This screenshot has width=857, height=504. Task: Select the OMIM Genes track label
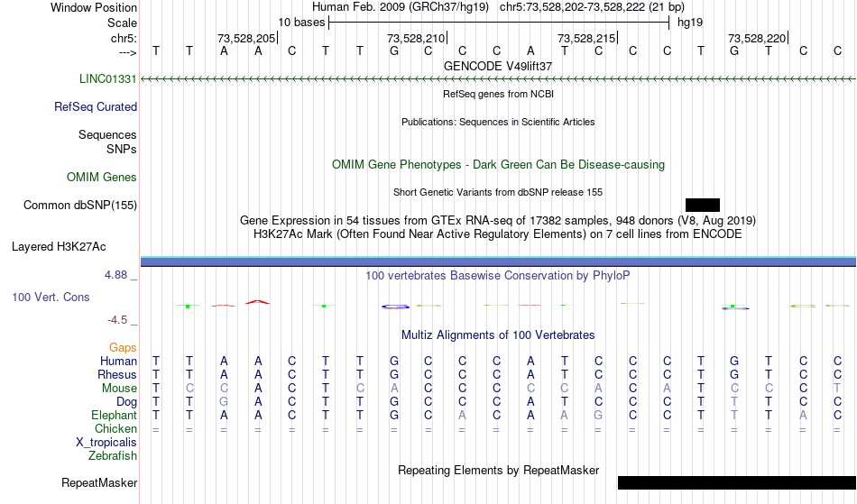pyautogui.click(x=102, y=177)
